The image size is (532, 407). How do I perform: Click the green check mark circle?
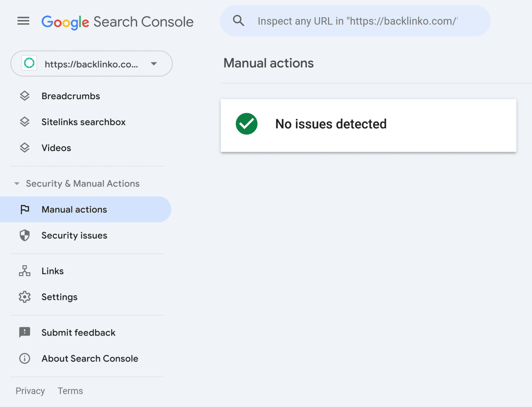(247, 124)
